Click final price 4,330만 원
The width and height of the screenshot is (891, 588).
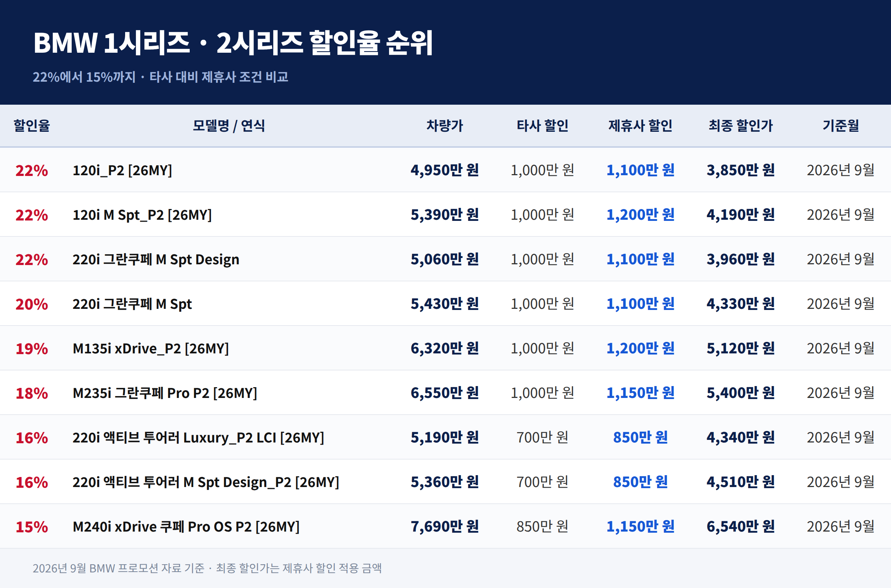tap(741, 304)
